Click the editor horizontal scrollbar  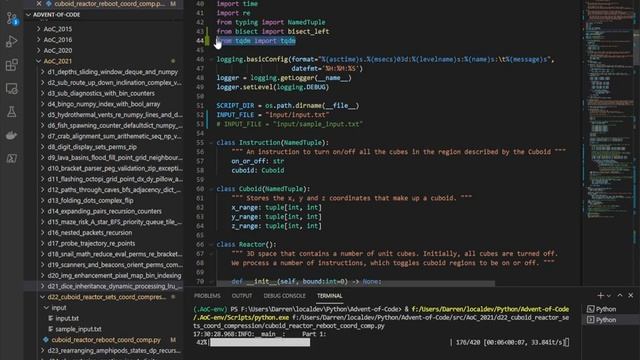coord(355,283)
